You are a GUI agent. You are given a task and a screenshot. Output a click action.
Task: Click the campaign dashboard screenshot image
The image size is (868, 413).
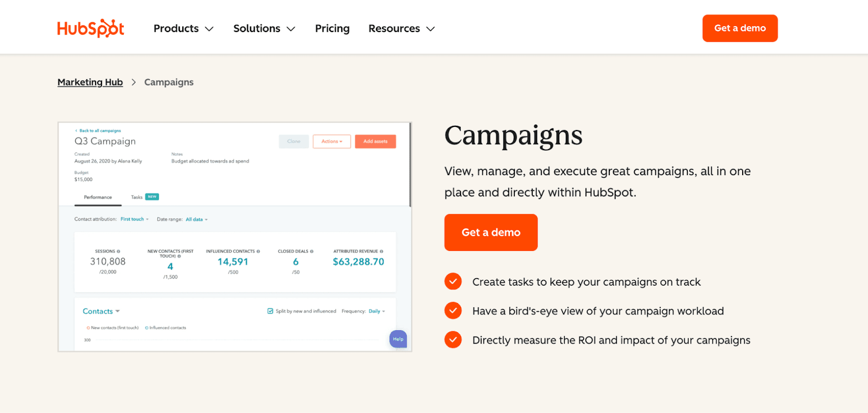click(x=235, y=237)
